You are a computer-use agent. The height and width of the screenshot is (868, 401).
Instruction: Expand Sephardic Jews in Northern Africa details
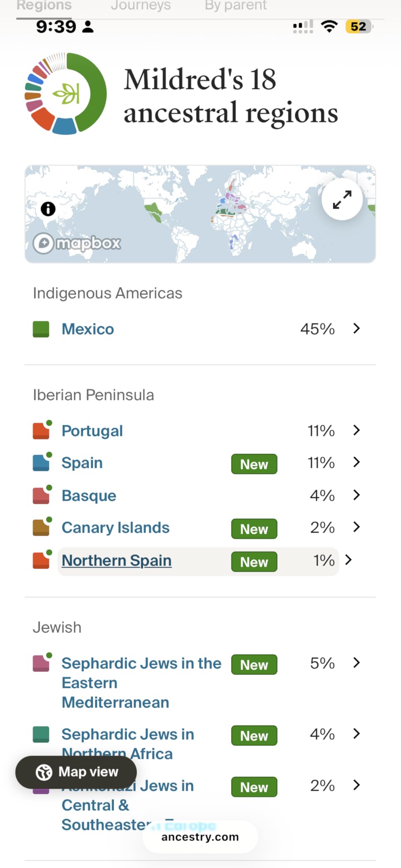click(x=356, y=734)
